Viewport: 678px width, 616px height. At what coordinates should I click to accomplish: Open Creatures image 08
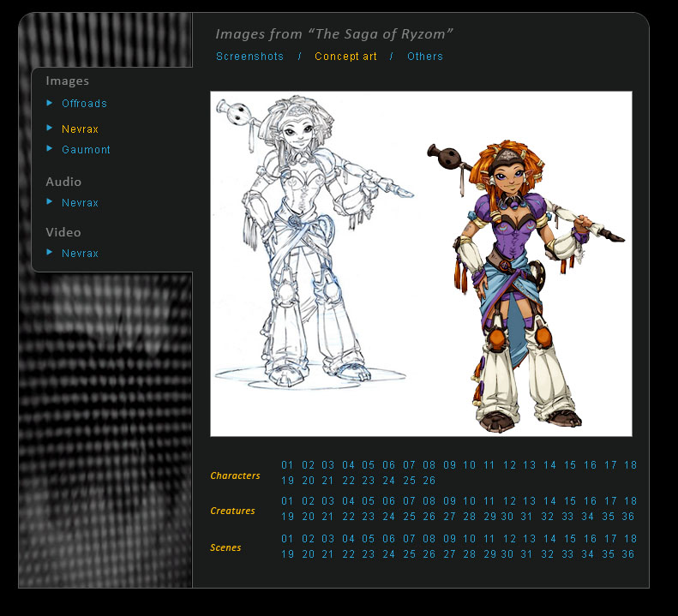[429, 501]
